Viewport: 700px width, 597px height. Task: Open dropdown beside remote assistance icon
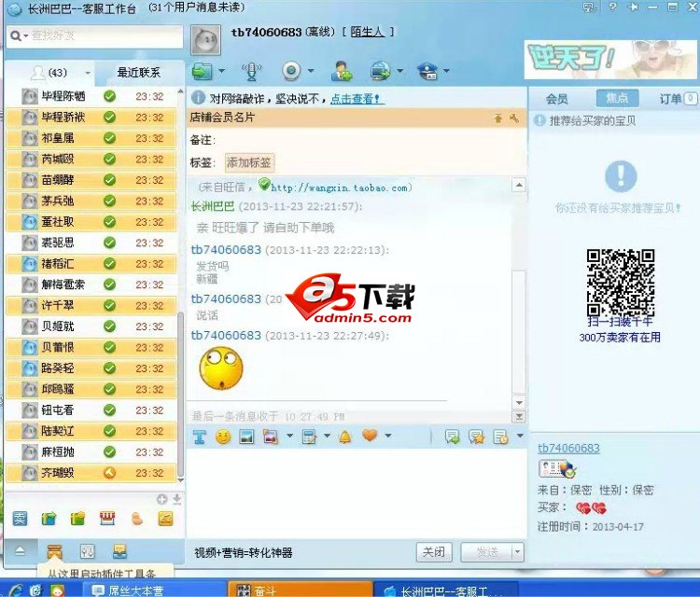click(400, 71)
